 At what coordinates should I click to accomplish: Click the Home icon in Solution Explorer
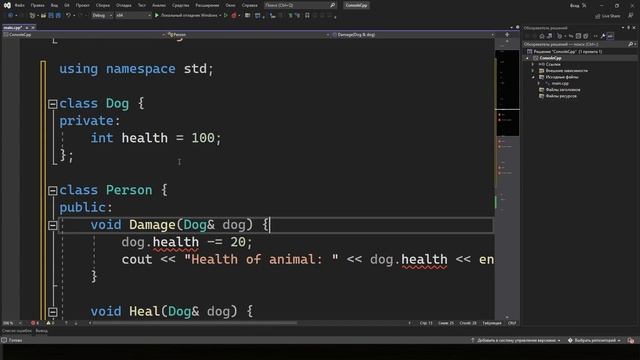pyautogui.click(x=542, y=36)
